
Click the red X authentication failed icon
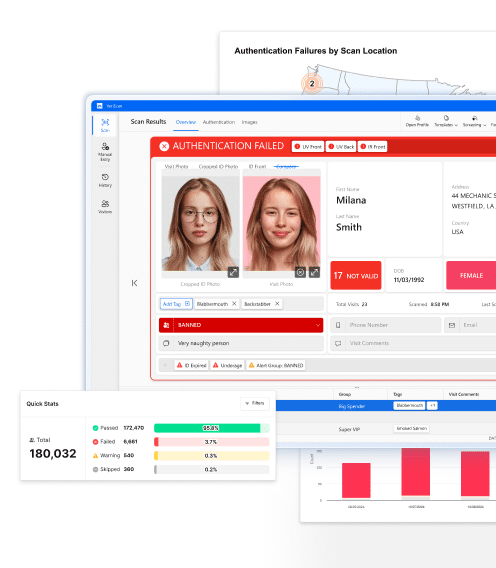click(164, 146)
